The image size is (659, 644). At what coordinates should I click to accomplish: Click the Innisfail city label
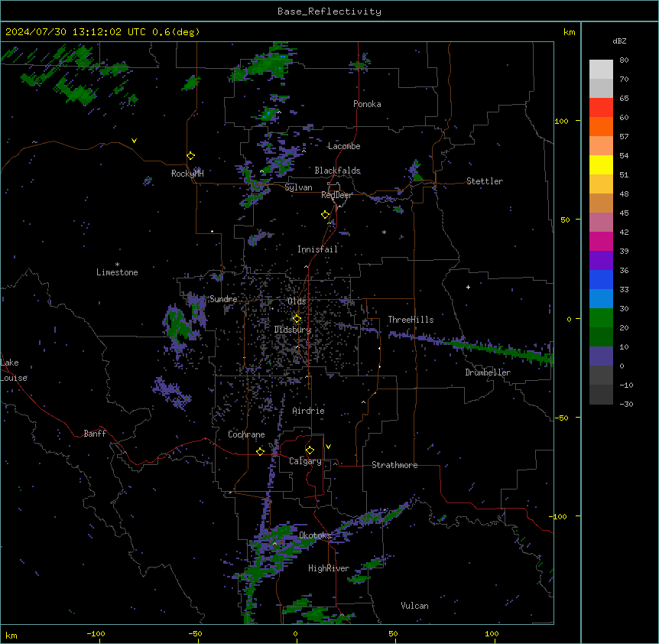pos(317,249)
